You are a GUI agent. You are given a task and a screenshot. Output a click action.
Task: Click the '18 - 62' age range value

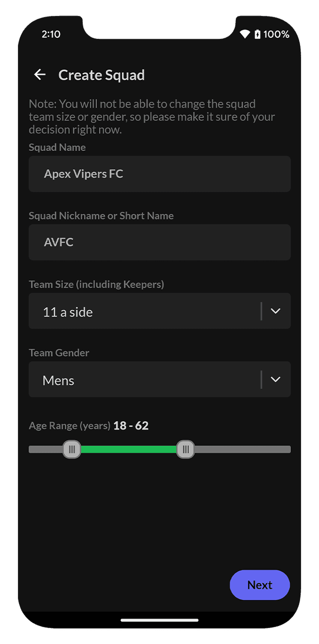(x=131, y=426)
